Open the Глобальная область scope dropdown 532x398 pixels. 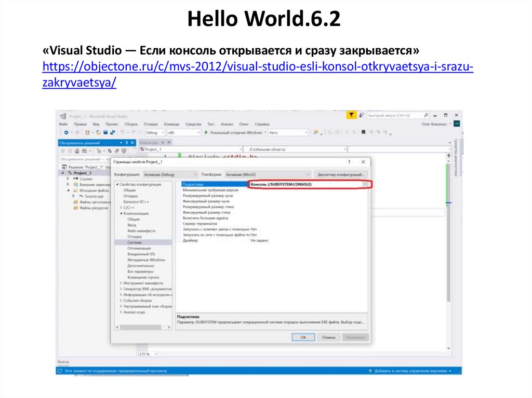click(296, 149)
